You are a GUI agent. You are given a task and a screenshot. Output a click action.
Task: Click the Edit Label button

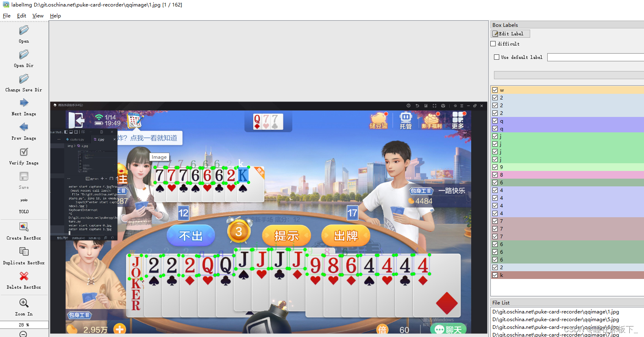[x=511, y=34]
